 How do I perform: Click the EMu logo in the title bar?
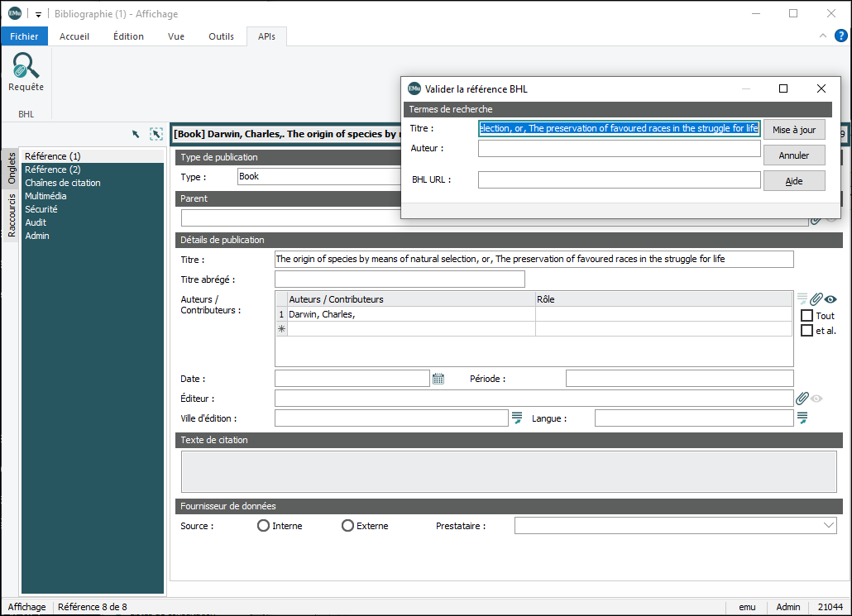coord(14,13)
